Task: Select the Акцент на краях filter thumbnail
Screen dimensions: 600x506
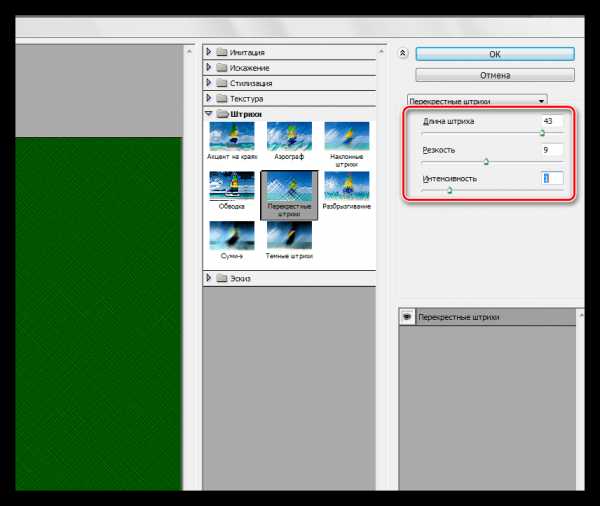Action: (230, 136)
